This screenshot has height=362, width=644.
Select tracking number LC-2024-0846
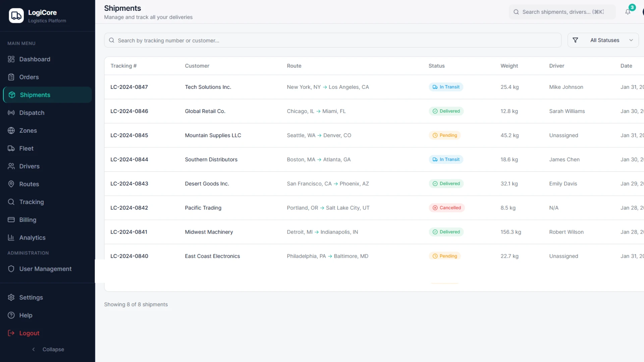click(129, 111)
